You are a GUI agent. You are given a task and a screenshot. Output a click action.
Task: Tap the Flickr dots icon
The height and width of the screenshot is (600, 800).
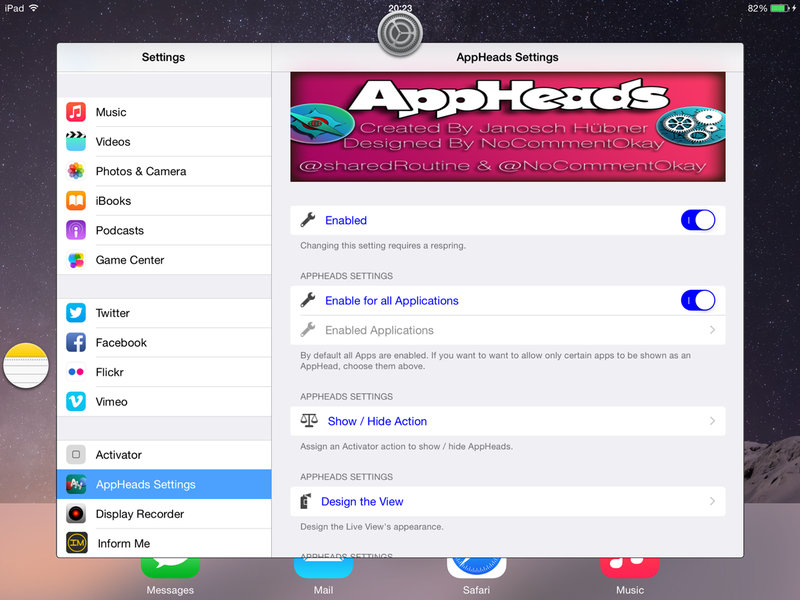(x=76, y=372)
